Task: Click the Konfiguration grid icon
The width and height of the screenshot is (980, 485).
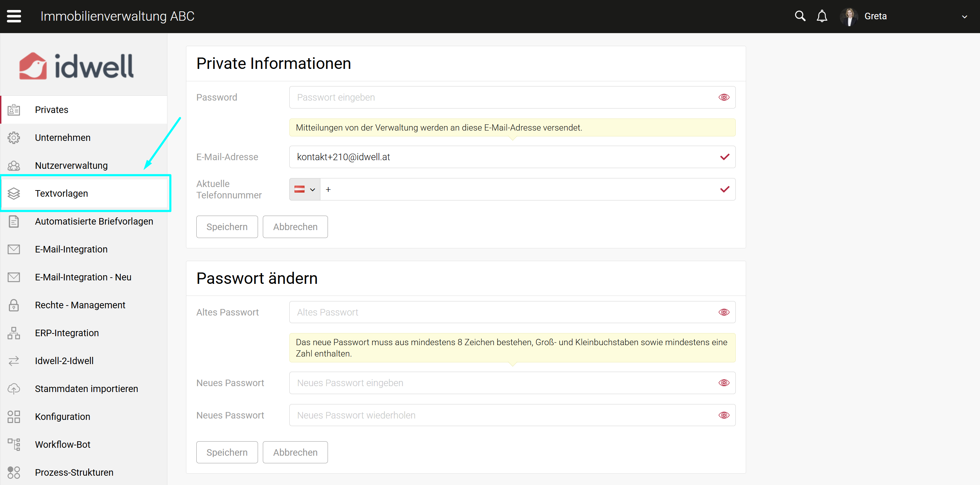Action: (x=14, y=416)
